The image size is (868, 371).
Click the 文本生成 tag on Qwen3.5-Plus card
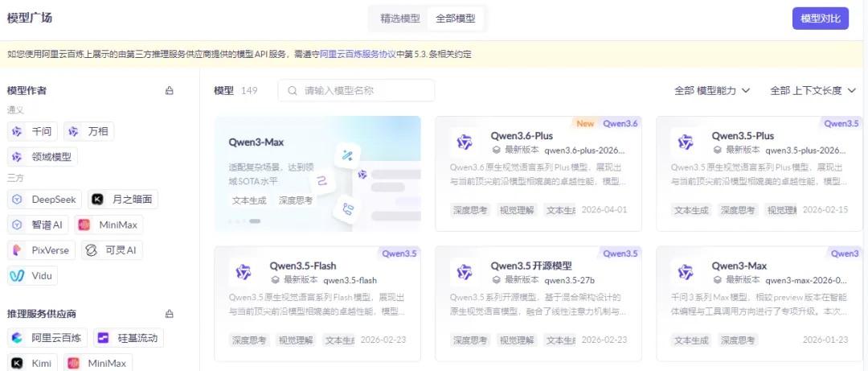point(691,210)
